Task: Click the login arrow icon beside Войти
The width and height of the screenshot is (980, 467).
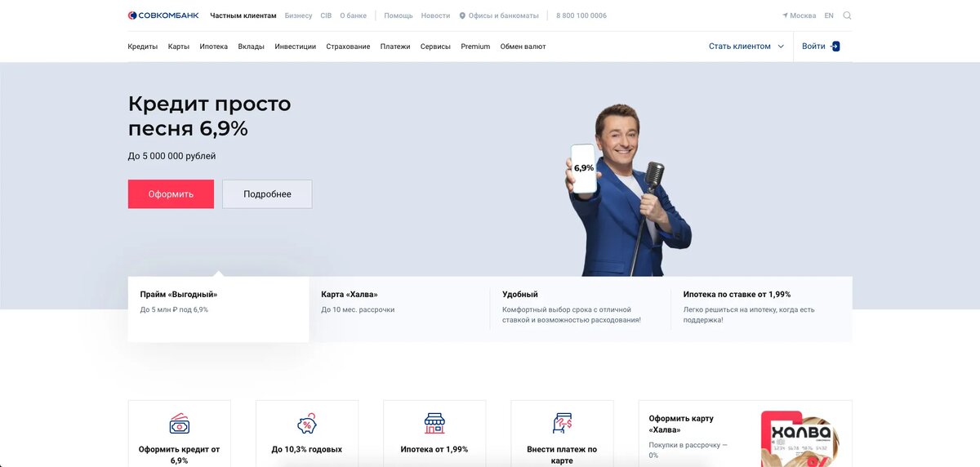Action: coord(835,47)
